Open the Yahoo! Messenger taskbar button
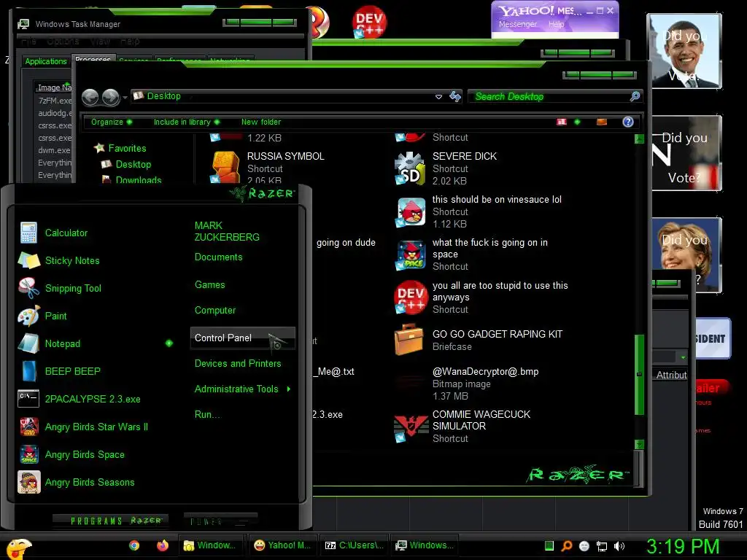 [282, 545]
